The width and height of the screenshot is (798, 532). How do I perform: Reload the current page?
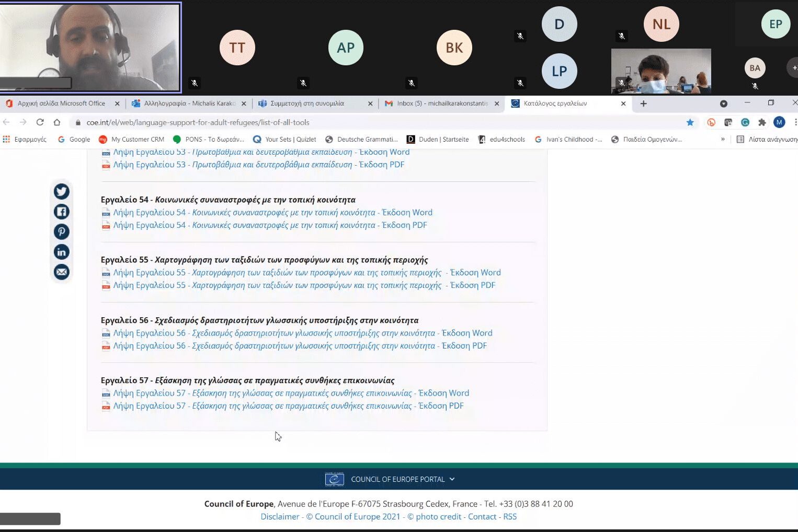[40, 122]
